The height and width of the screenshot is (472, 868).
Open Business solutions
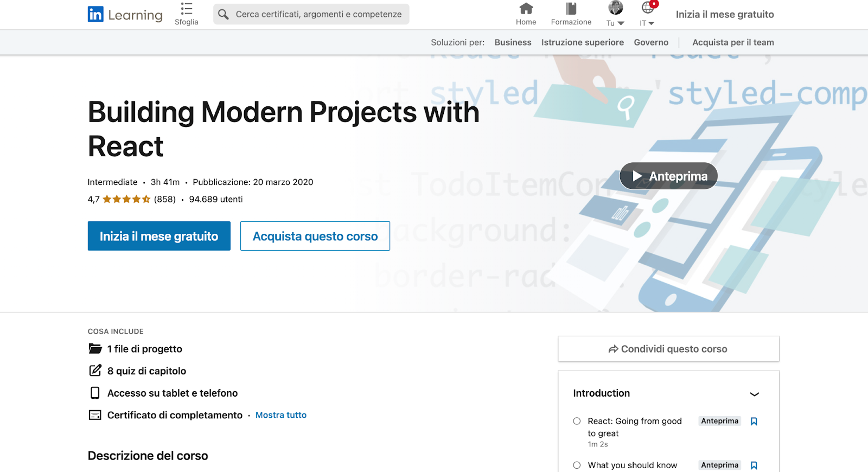pyautogui.click(x=513, y=42)
